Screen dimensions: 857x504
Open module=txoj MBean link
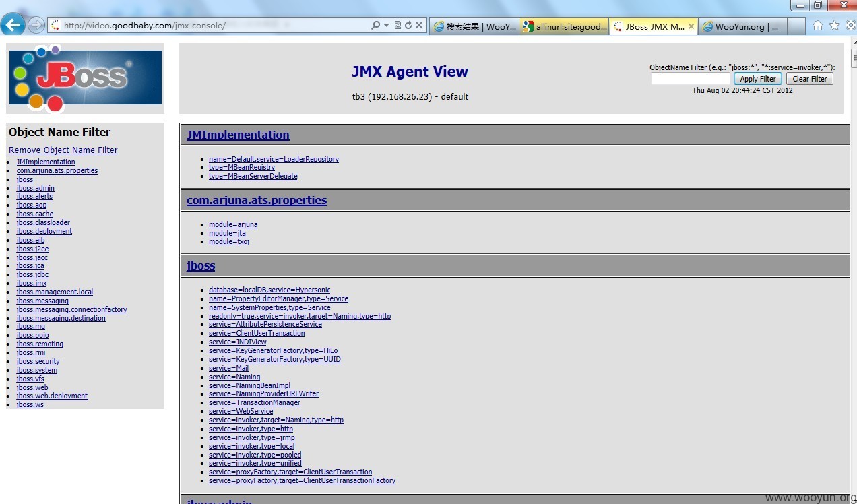(229, 241)
